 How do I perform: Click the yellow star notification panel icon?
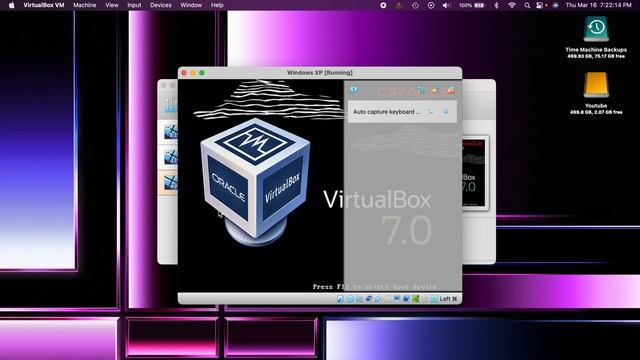click(436, 90)
